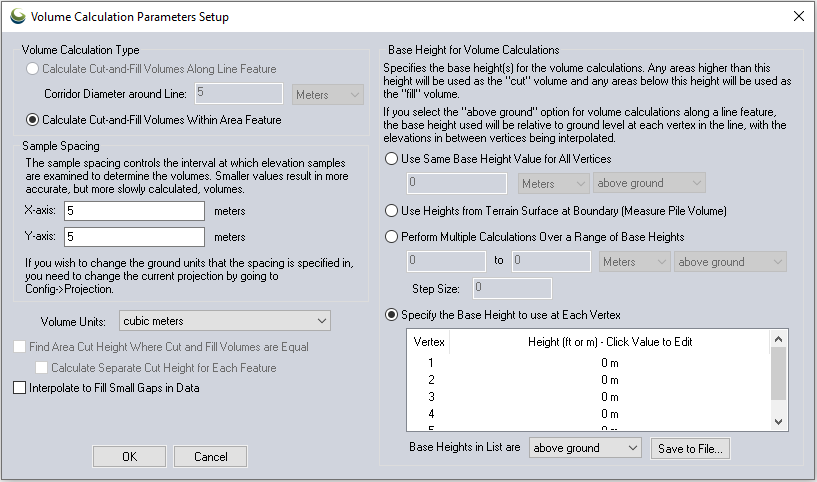Choose Use Same Base Height Value for All Vertices
This screenshot has height=482, width=817.
[x=393, y=159]
